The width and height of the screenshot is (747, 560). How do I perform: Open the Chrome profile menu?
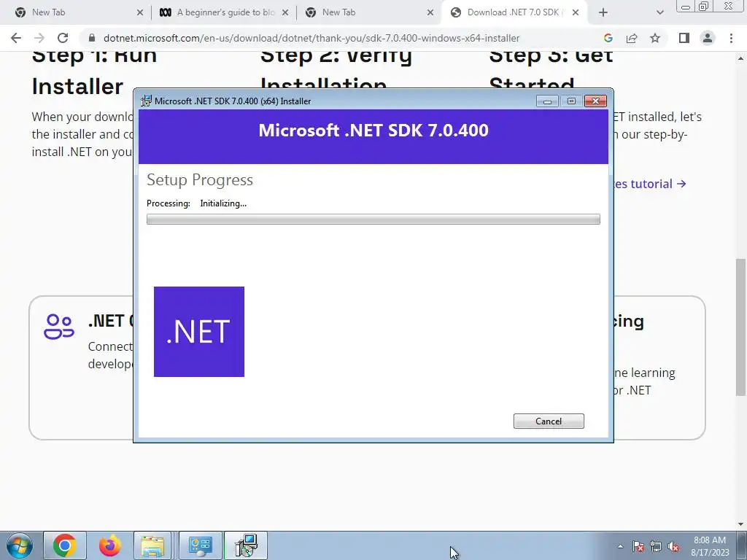coord(708,38)
